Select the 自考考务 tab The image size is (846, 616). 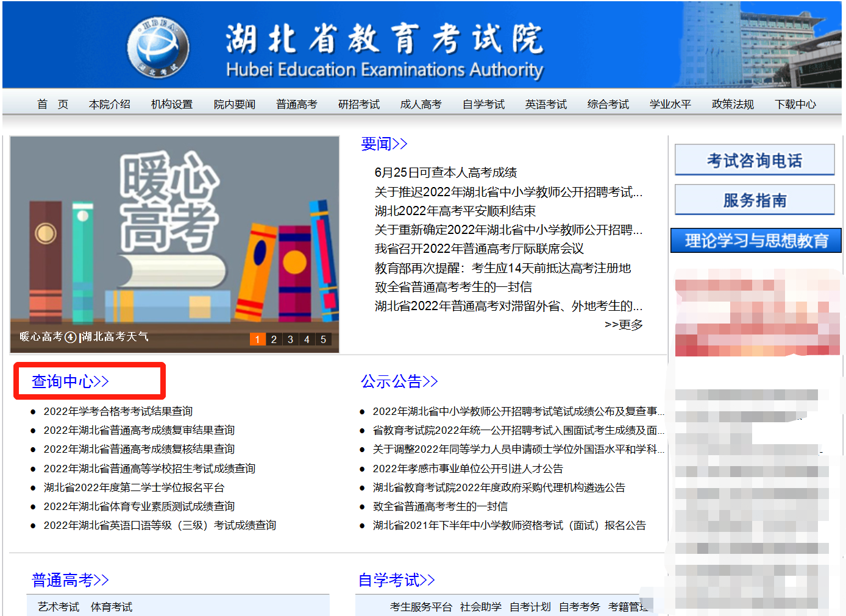tap(580, 607)
